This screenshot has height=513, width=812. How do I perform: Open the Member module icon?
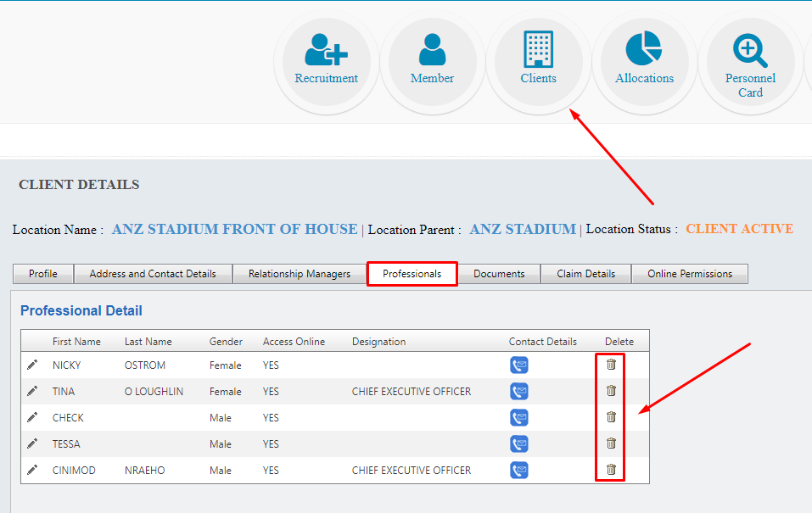pyautogui.click(x=432, y=50)
